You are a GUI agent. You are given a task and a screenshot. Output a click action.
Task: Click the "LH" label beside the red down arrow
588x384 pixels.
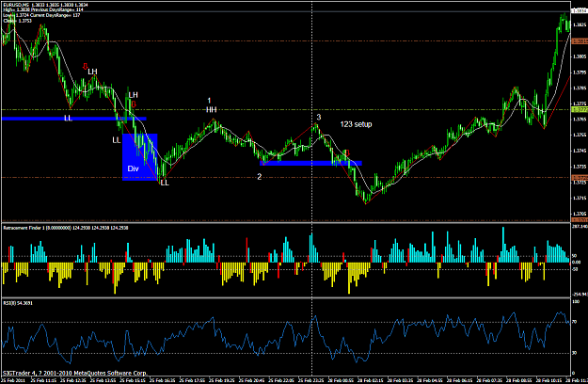[92, 72]
